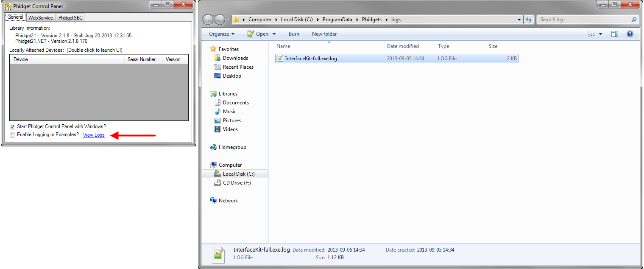The image size is (644, 269).
Task: Click the Phidget Control Panel title bar icon
Action: click(x=8, y=6)
